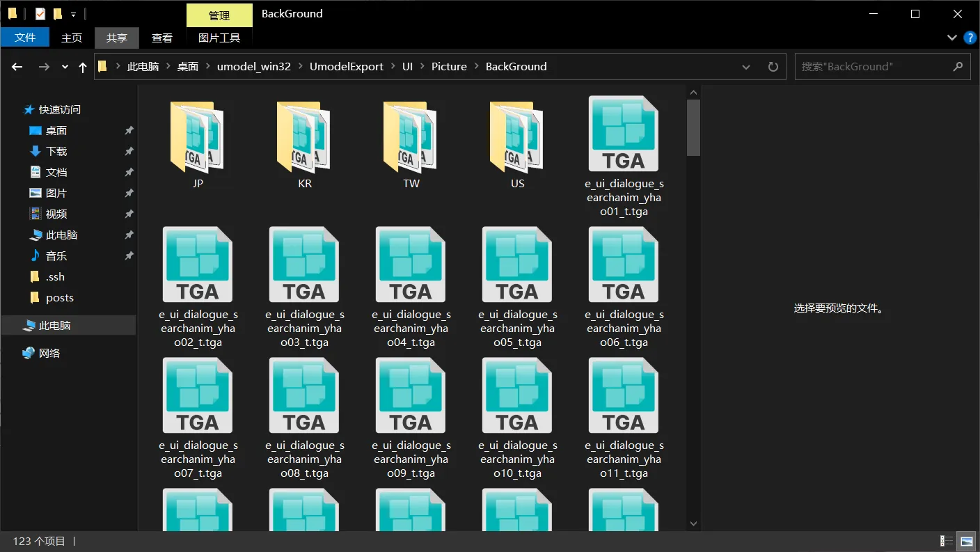980x552 pixels.
Task: Expand the recent locations dropdown
Action: (x=65, y=67)
